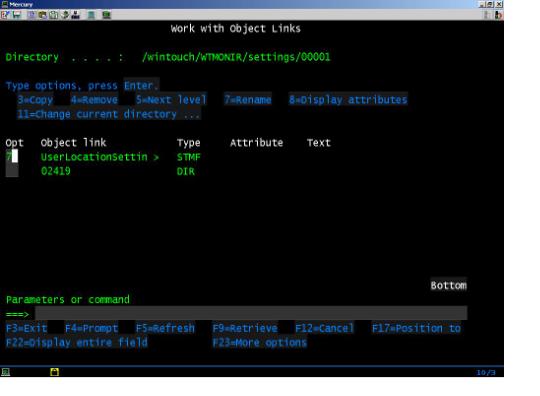The width and height of the screenshot is (540, 396).
Task: Click the DIR type value
Action: [x=186, y=171]
